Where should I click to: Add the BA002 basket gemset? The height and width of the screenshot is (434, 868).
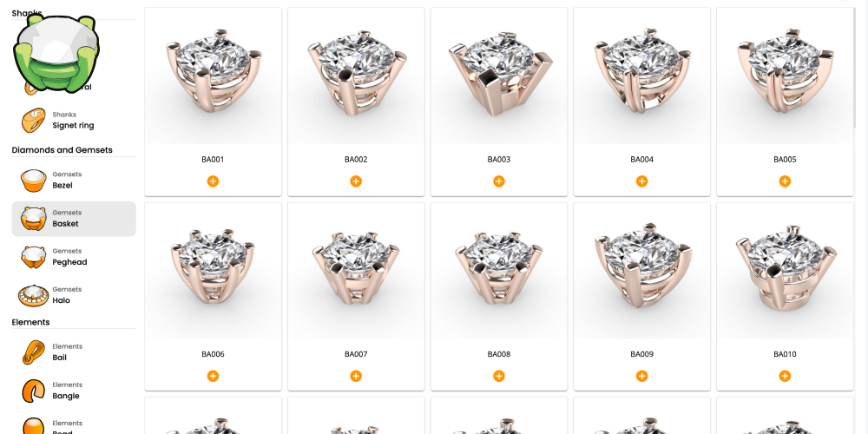pyautogui.click(x=356, y=181)
